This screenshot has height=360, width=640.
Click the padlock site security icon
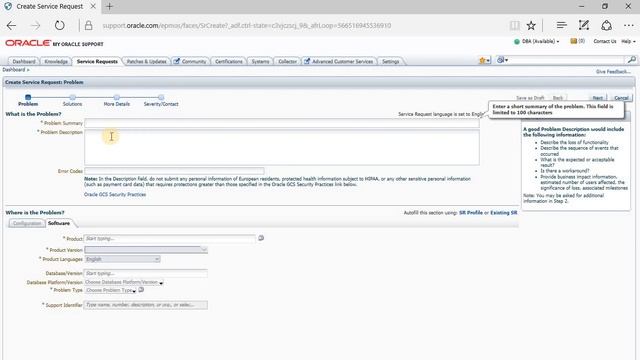tap(88, 26)
